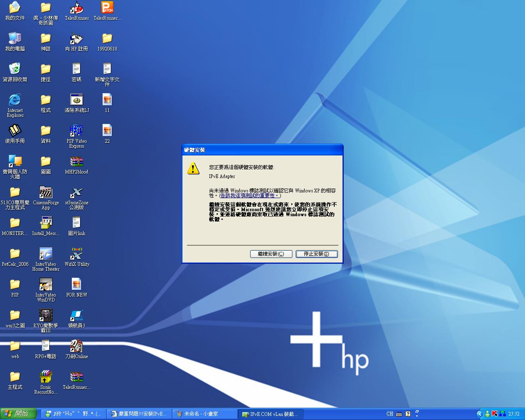525x420 pixels.
Task: Open WifiX Utility desktop icon
Action: 77,254
